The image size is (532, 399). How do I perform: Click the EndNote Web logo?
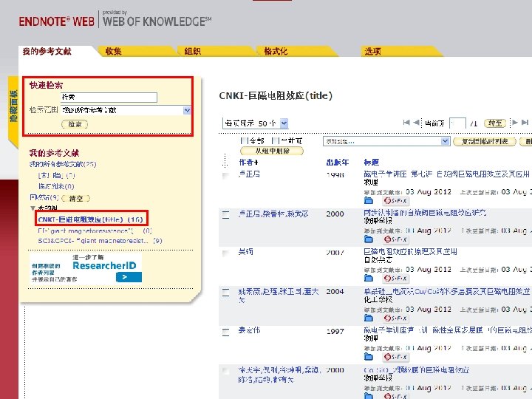(x=57, y=21)
